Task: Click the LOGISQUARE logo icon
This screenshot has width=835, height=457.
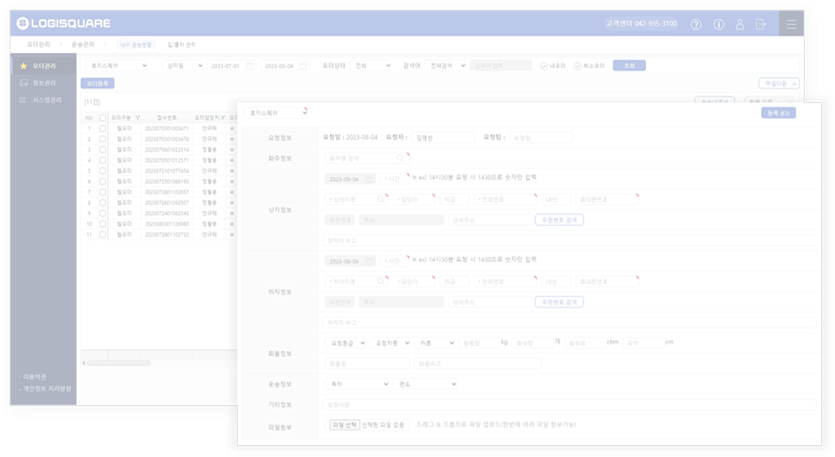Action: 22,23
